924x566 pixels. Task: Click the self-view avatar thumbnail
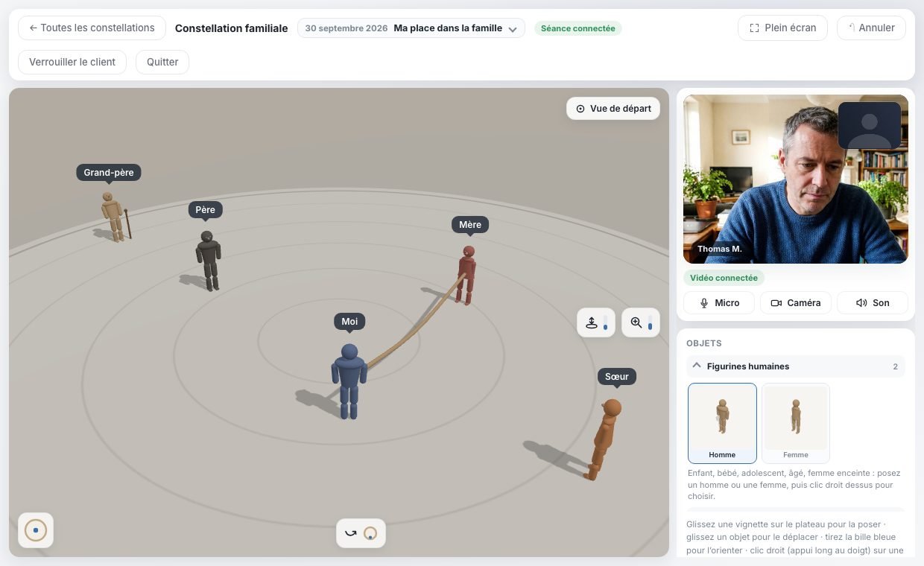[870, 125]
